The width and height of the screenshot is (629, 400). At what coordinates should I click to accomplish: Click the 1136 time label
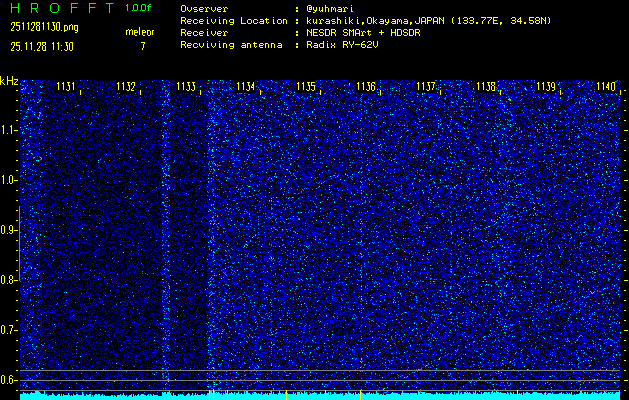tap(366, 87)
